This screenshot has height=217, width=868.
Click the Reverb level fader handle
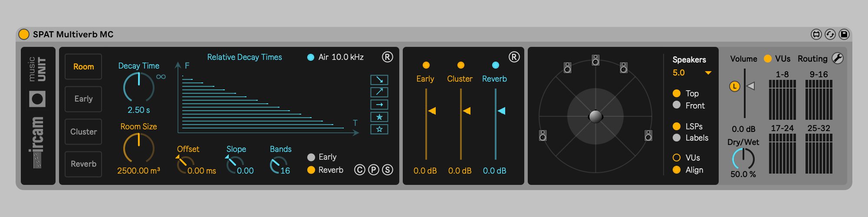(501, 111)
